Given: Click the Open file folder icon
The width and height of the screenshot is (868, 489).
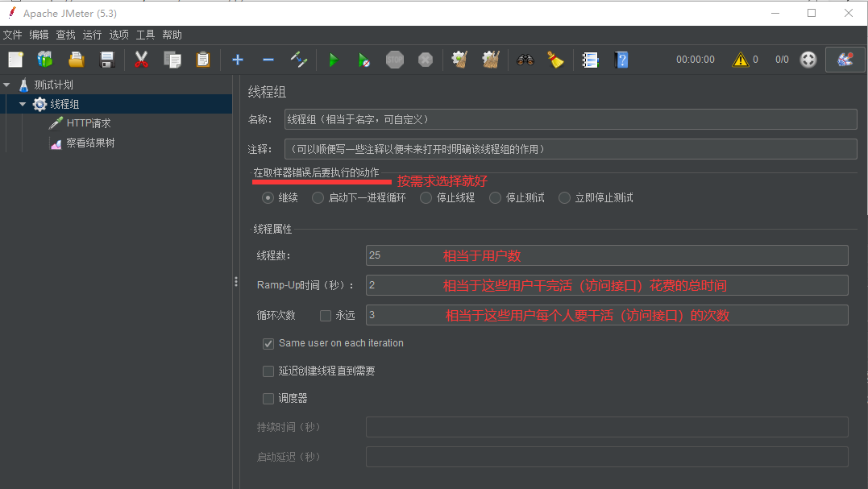Looking at the screenshot, I should [x=77, y=60].
